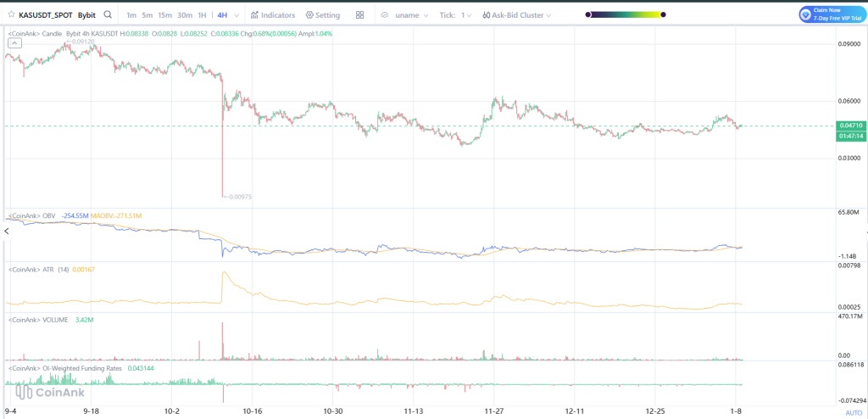Toggle AUTO price scale mode
The height and width of the screenshot is (419, 868).
click(x=854, y=412)
